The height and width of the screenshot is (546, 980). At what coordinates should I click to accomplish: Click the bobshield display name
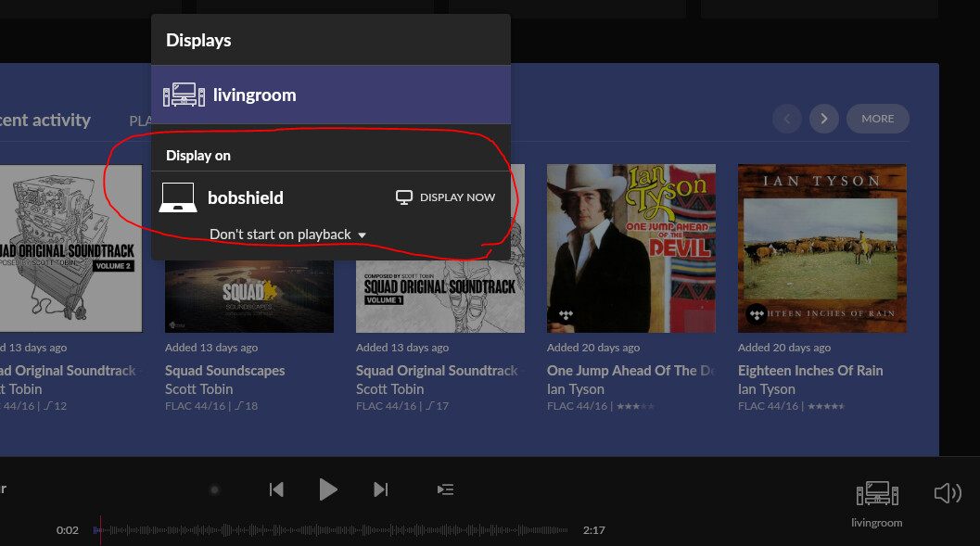pyautogui.click(x=246, y=198)
